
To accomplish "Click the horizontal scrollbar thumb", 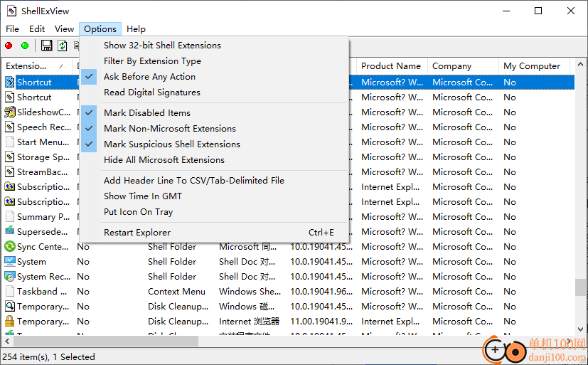I will (106, 342).
